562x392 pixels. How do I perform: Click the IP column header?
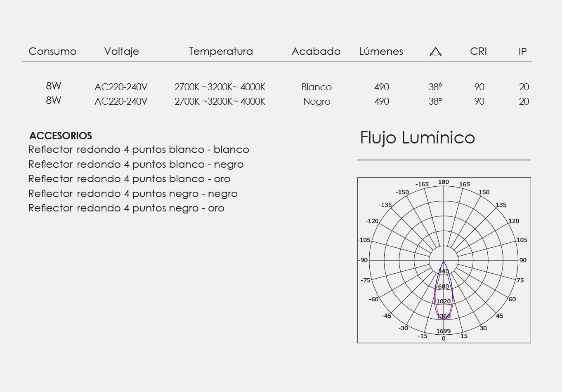point(522,52)
